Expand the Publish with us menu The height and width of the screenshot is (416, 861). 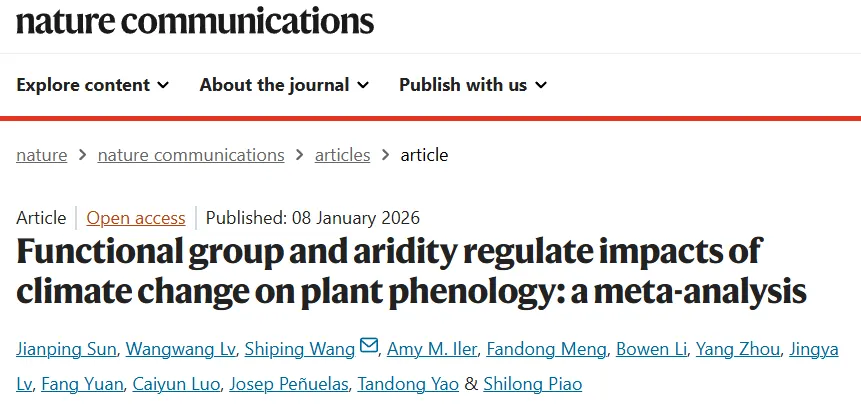(473, 85)
